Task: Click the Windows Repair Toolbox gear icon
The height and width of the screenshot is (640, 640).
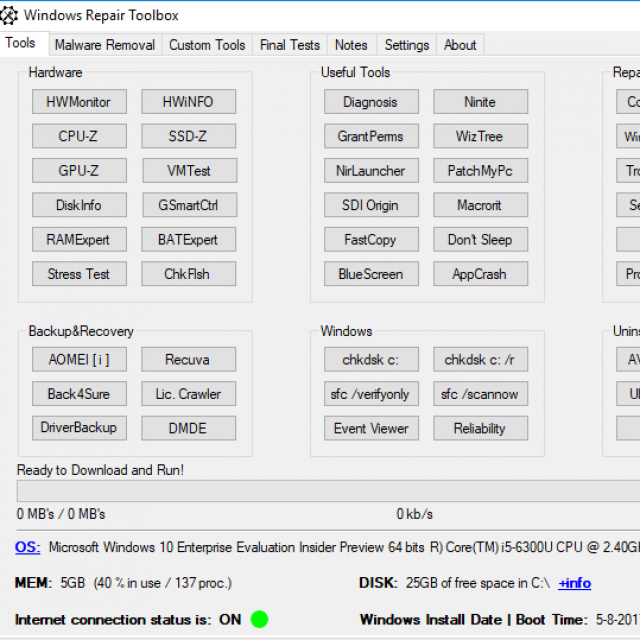Action: (x=9, y=16)
